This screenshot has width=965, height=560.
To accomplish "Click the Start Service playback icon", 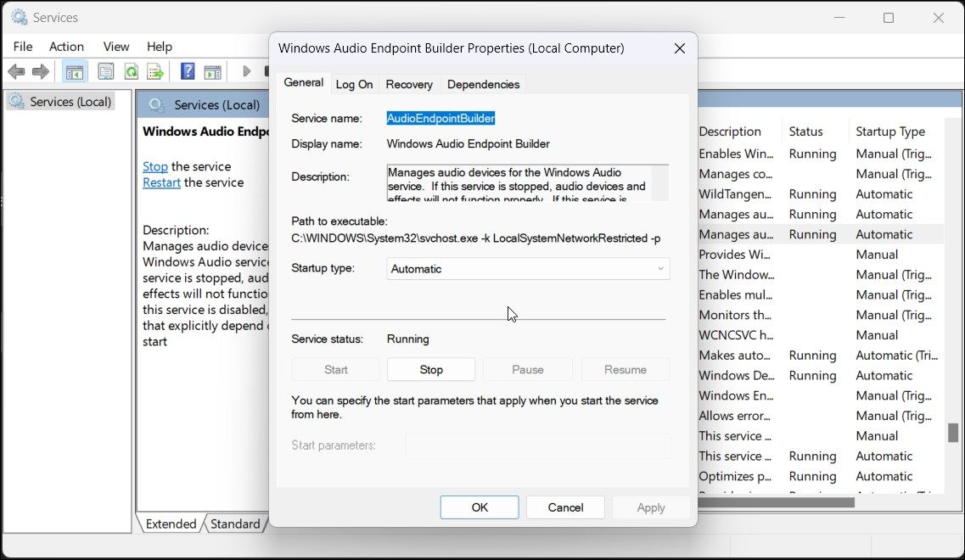I will 246,71.
